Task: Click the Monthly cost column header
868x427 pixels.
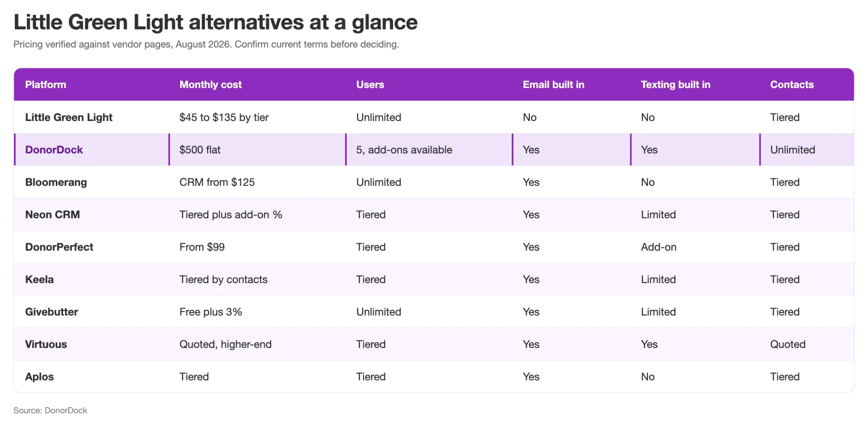Action: pyautogui.click(x=210, y=85)
